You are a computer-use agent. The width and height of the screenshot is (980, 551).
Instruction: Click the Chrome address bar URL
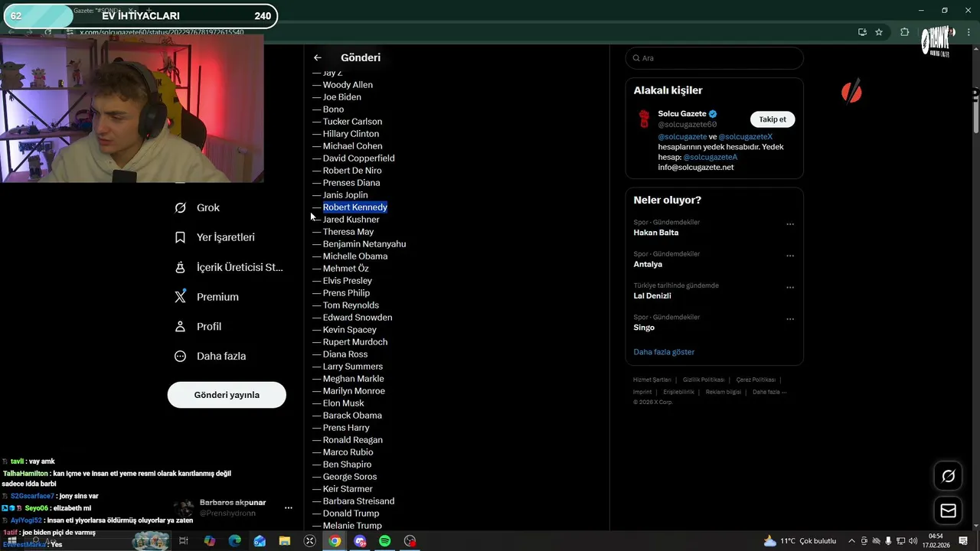pyautogui.click(x=162, y=32)
